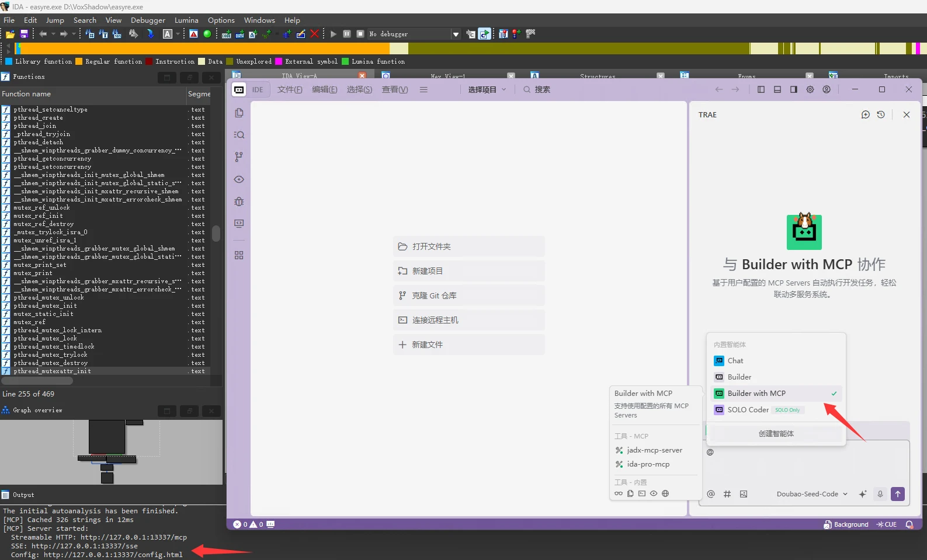Open Trae's file explorer sidebar icon
Image resolution: width=927 pixels, height=560 pixels.
coord(239,113)
